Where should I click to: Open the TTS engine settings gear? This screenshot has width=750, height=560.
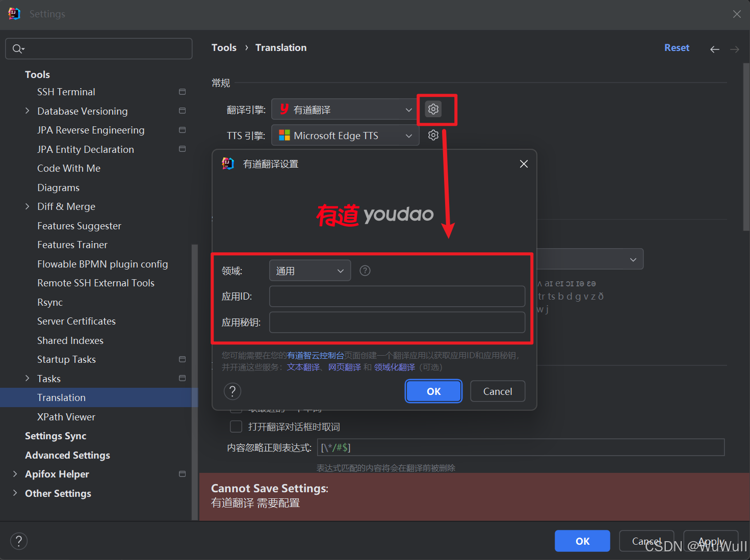[433, 135]
